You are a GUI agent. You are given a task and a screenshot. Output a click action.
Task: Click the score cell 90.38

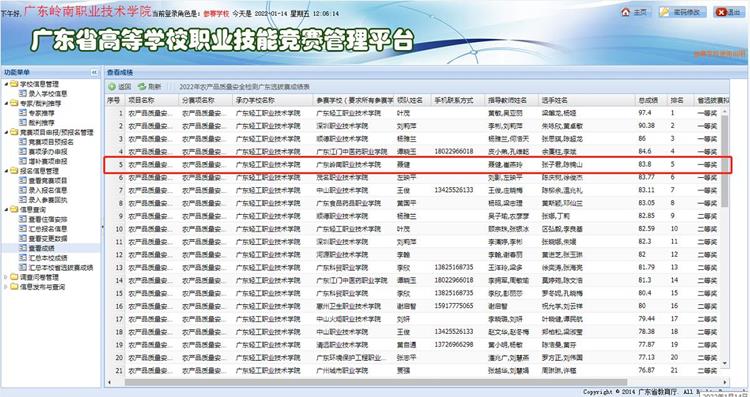tap(647, 126)
